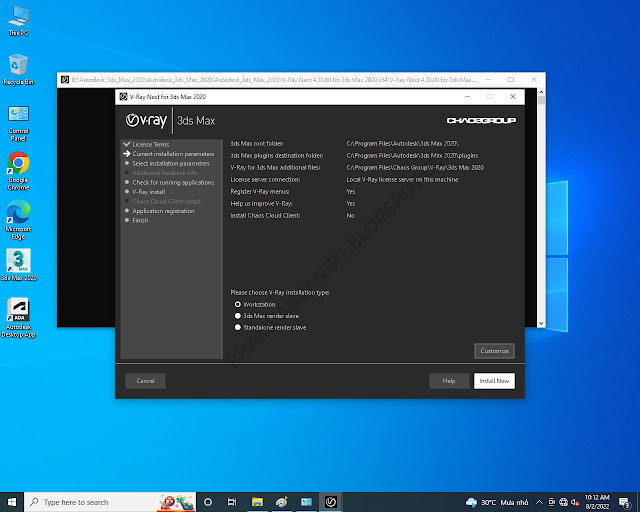Open the Autodesk Desktop App shortcut
640x512 pixels.
click(18, 318)
